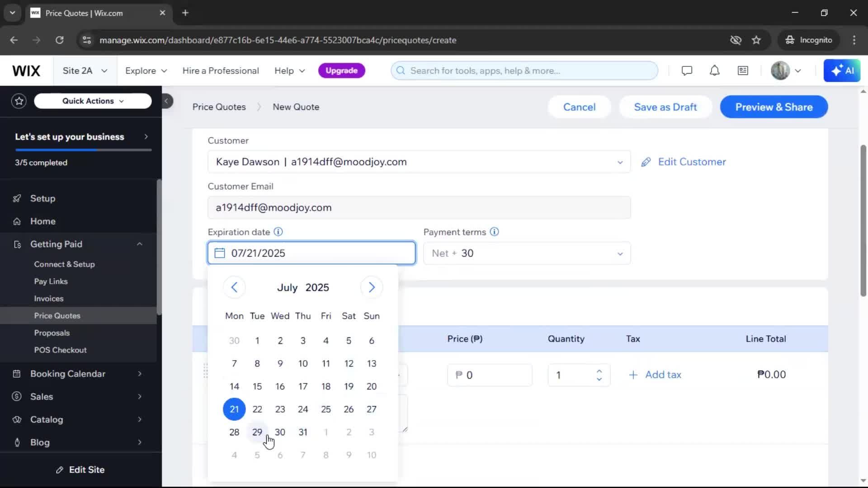Click the Price input field
The height and width of the screenshot is (488, 868).
490,375
